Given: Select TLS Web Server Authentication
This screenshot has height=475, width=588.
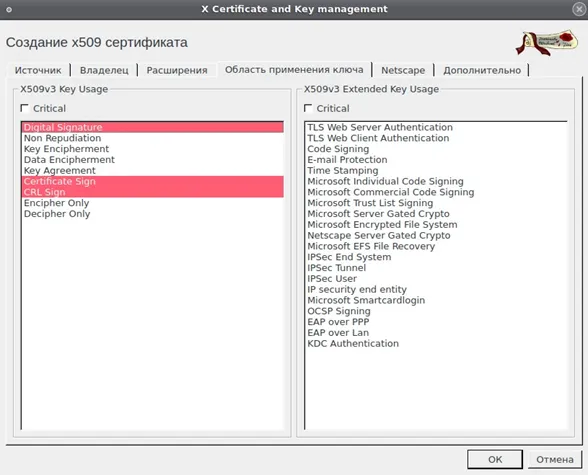Looking at the screenshot, I should tap(436, 127).
